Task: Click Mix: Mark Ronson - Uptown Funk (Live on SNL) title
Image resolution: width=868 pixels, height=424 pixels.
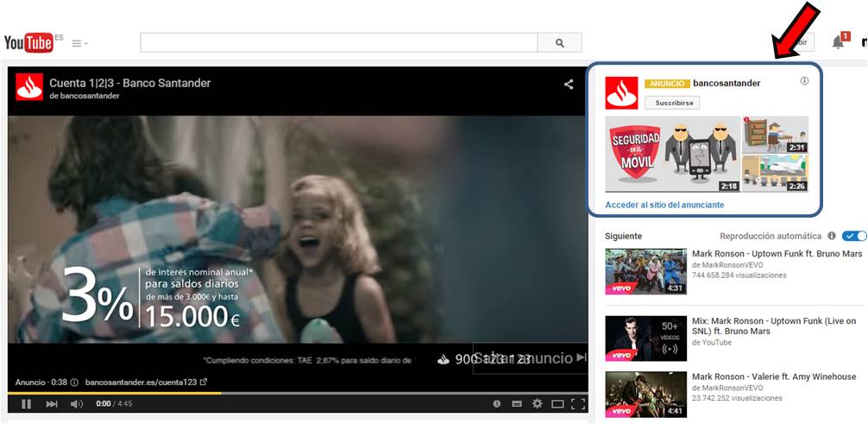Action: (774, 326)
